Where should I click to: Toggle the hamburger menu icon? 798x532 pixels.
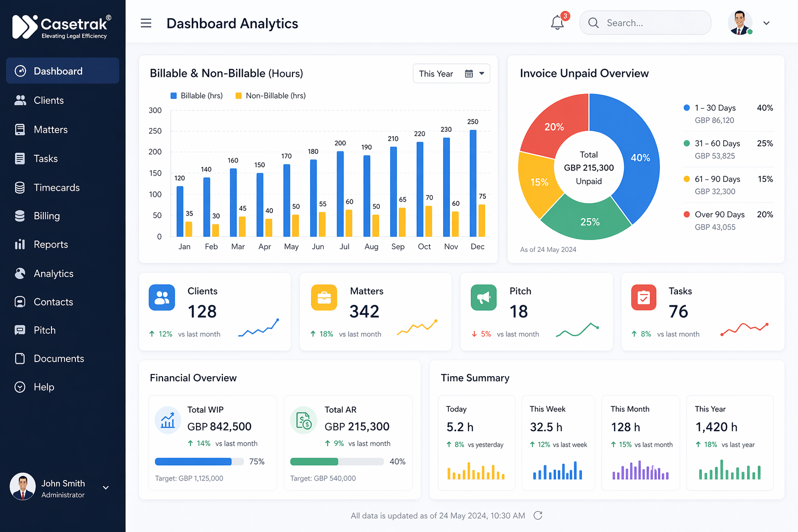[x=146, y=23]
